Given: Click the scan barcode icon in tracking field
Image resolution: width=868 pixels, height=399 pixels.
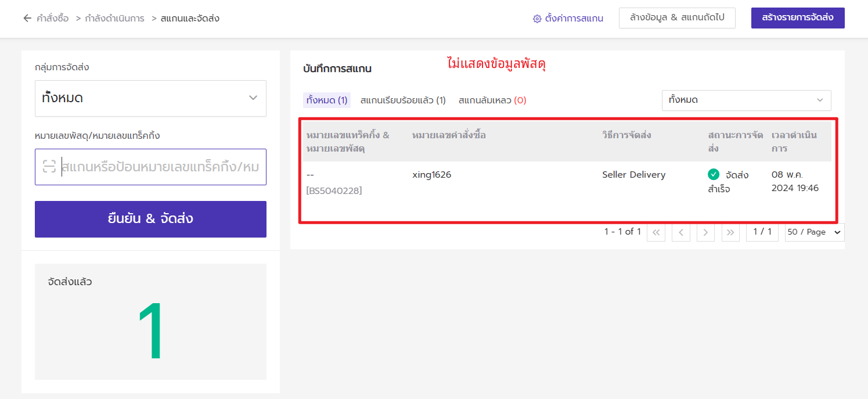Looking at the screenshot, I should pyautogui.click(x=49, y=167).
